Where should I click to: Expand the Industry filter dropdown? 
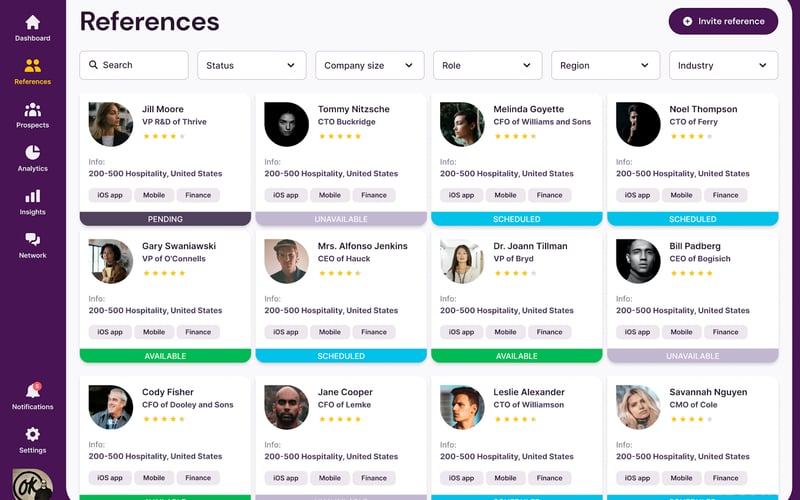tap(723, 65)
